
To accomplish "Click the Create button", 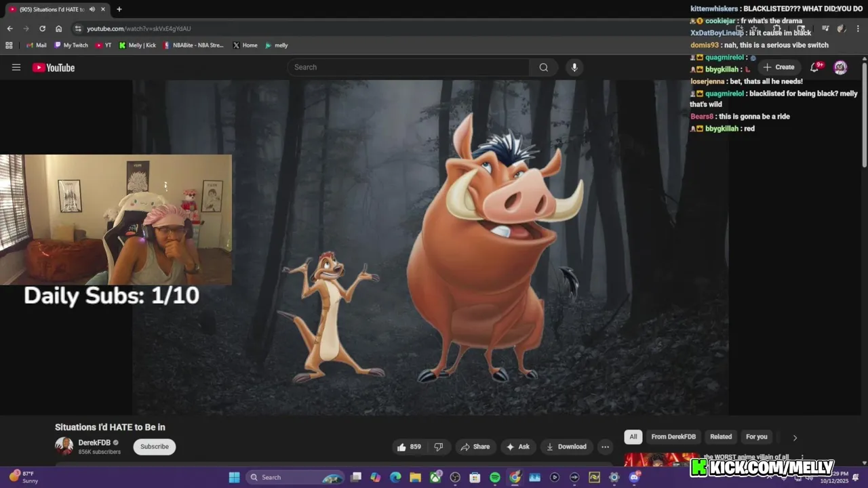I will 778,67.
